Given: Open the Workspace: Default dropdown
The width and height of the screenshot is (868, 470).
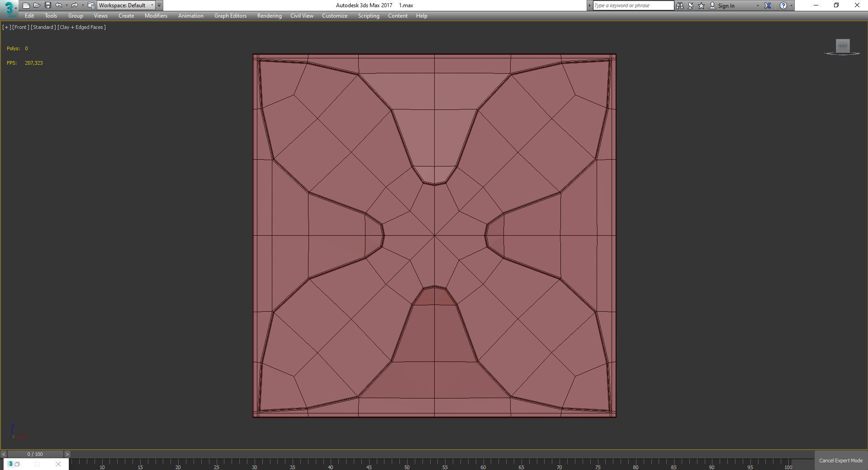Looking at the screenshot, I should click(x=126, y=5).
